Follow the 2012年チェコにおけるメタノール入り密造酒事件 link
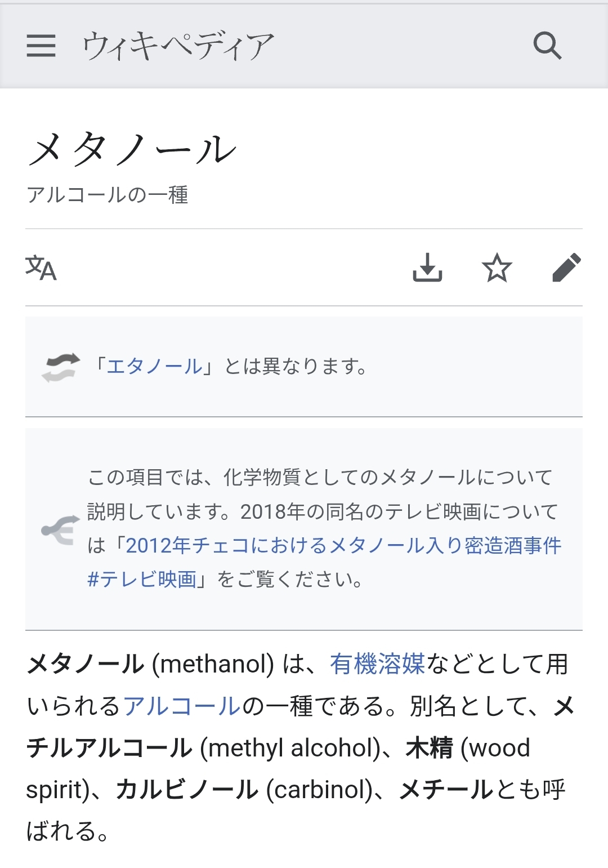 [343, 545]
